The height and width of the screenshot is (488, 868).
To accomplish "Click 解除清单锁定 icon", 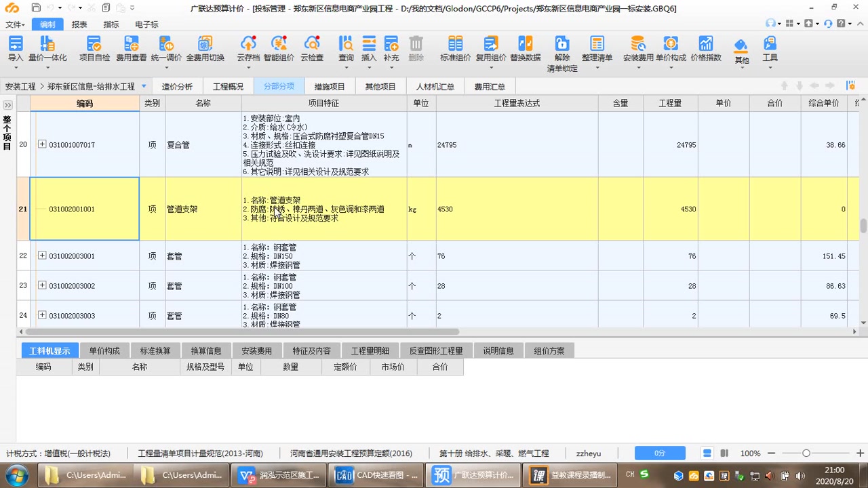I will point(562,54).
